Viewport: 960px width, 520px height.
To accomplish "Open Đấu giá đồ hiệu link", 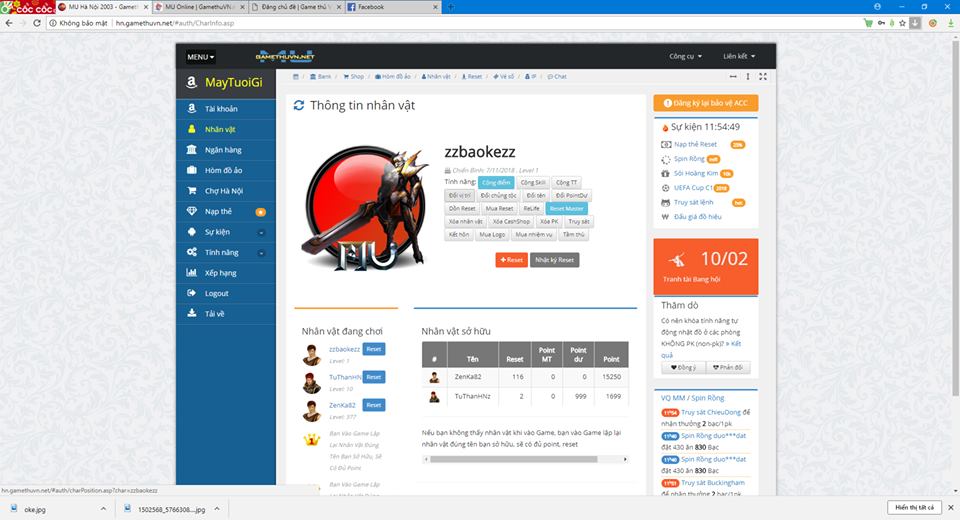I will pos(697,217).
